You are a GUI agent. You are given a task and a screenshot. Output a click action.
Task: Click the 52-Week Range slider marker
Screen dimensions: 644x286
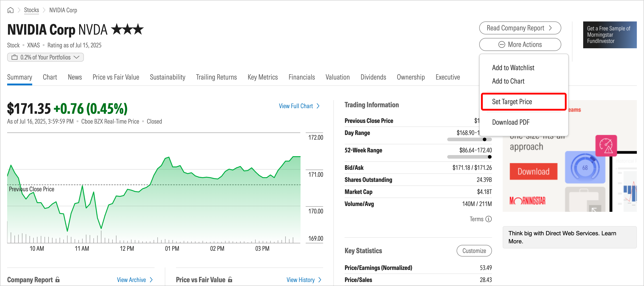489,157
